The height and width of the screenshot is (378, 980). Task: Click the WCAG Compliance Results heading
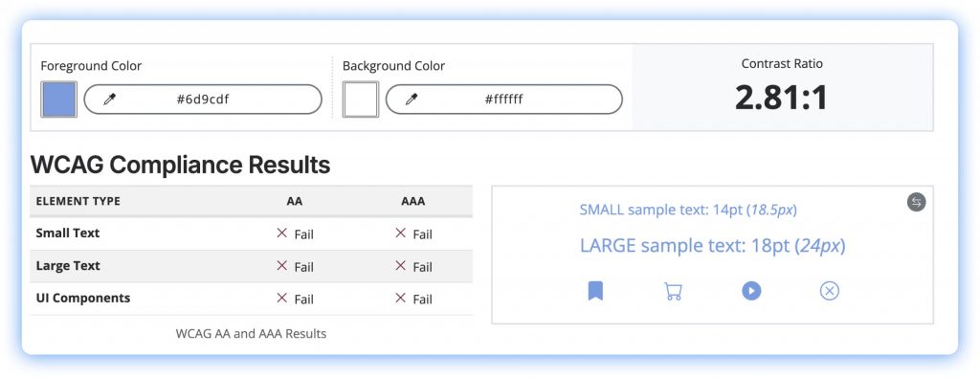[180, 165]
